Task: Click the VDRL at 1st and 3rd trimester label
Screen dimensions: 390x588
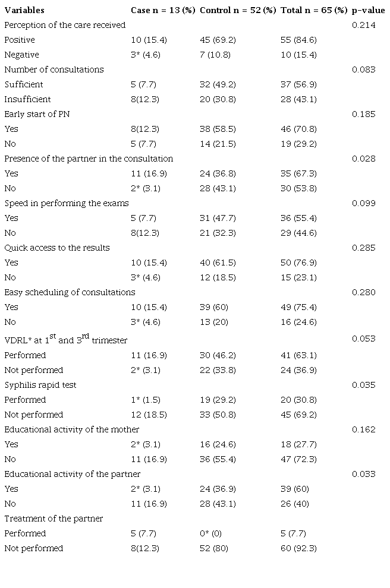Action: click(66, 340)
